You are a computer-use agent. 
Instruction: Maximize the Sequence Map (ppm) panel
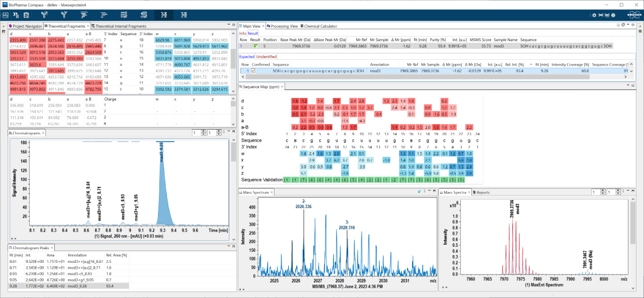(x=633, y=86)
